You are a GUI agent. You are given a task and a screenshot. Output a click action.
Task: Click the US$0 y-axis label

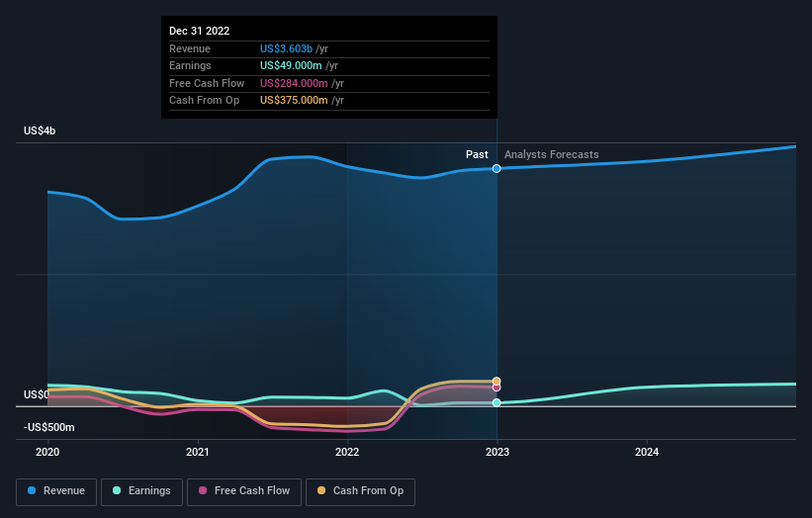[x=37, y=394]
